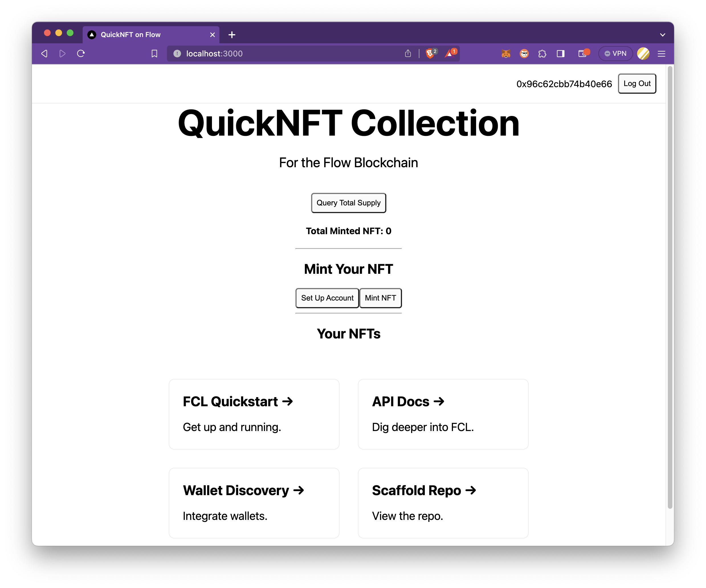Go back to the previous page

coord(44,54)
